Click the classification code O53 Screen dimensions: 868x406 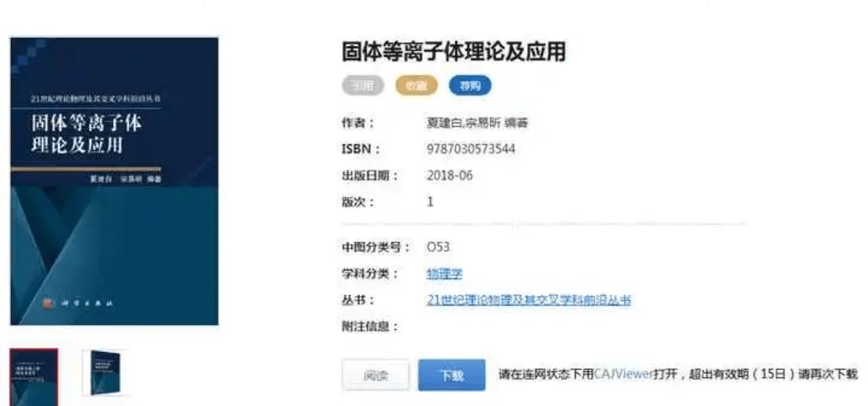click(x=438, y=246)
